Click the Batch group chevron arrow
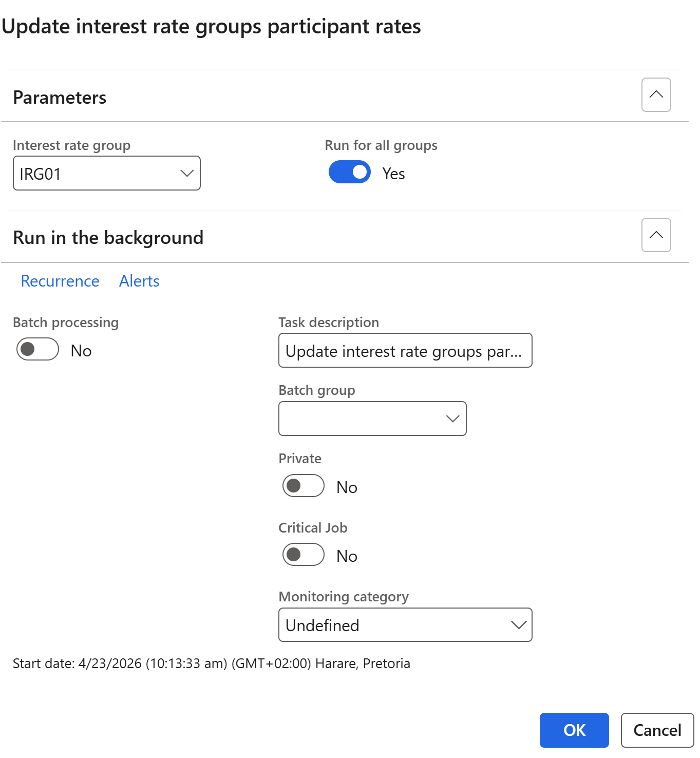 452,419
